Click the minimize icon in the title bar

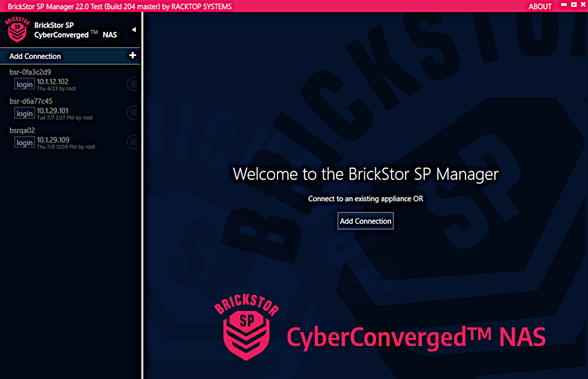pos(563,6)
